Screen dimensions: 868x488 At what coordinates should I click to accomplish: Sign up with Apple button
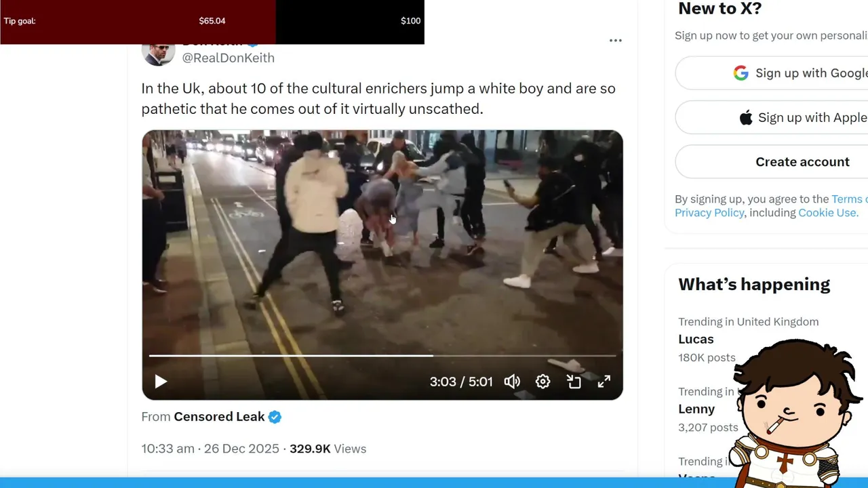tap(772, 117)
